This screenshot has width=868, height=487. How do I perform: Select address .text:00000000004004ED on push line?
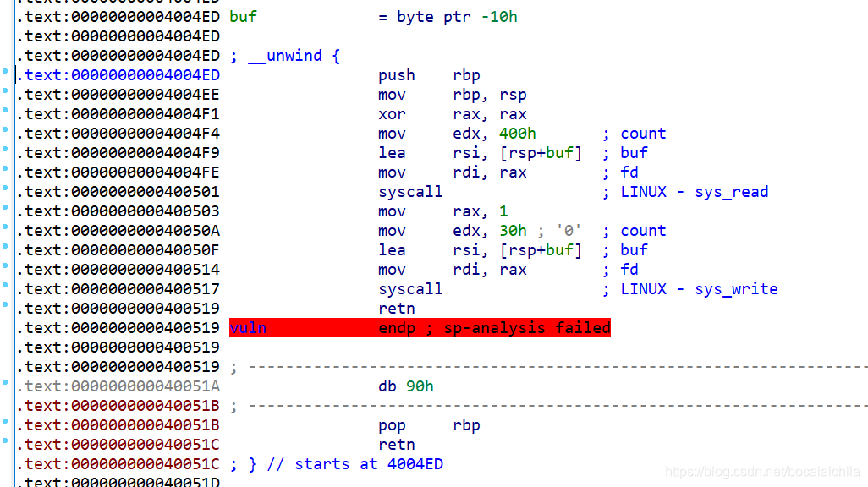tap(118, 75)
